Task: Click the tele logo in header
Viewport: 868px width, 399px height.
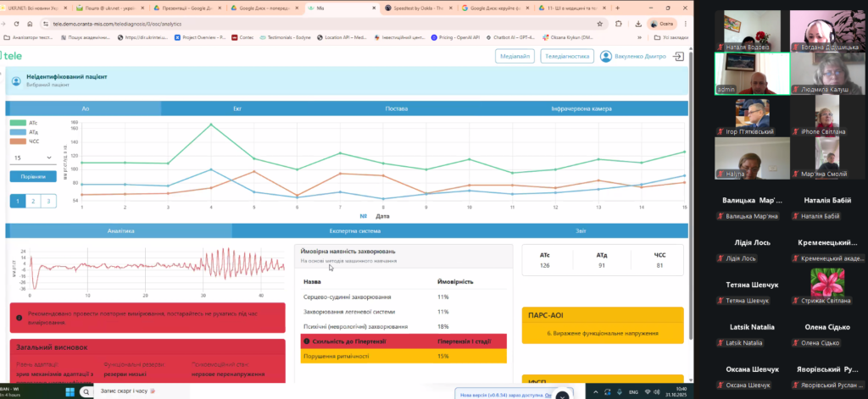Action: [x=12, y=55]
